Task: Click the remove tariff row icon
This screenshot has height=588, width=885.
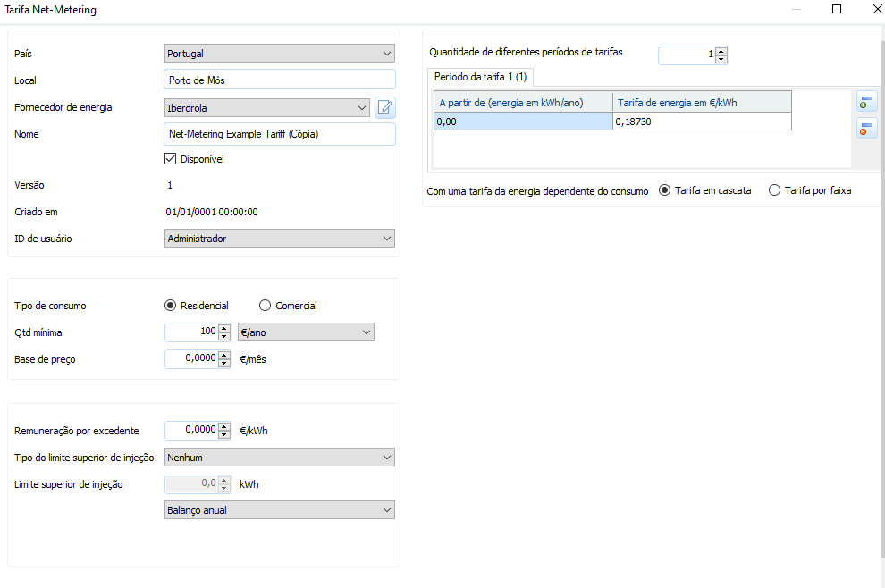Action: (864, 128)
